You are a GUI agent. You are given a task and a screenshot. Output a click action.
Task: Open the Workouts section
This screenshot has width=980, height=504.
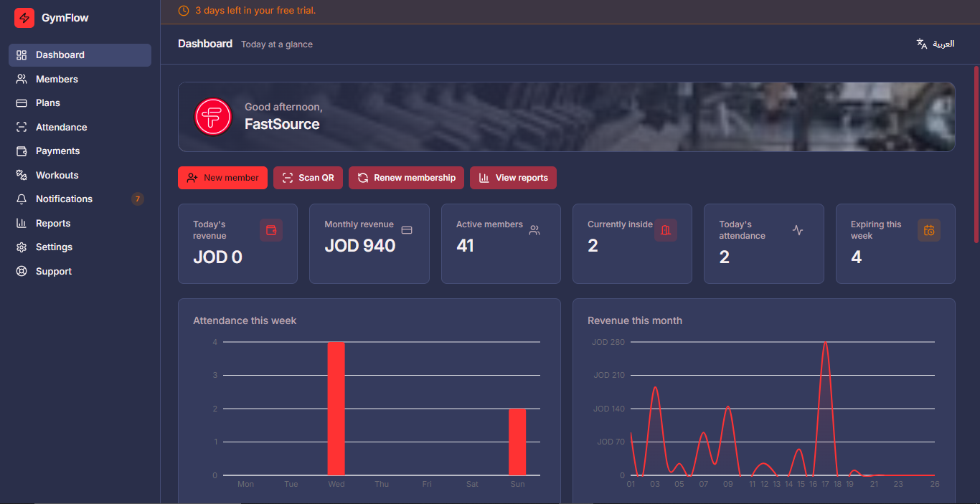tap(80, 175)
